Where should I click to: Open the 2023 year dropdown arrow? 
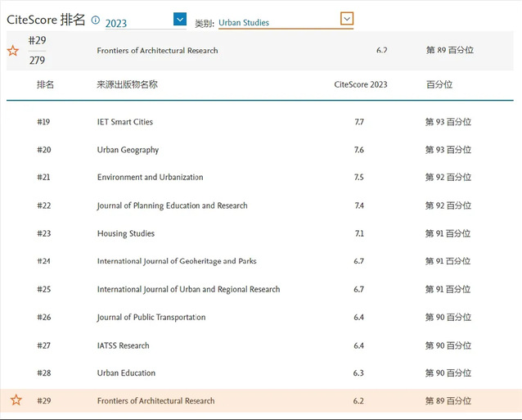[x=180, y=19]
